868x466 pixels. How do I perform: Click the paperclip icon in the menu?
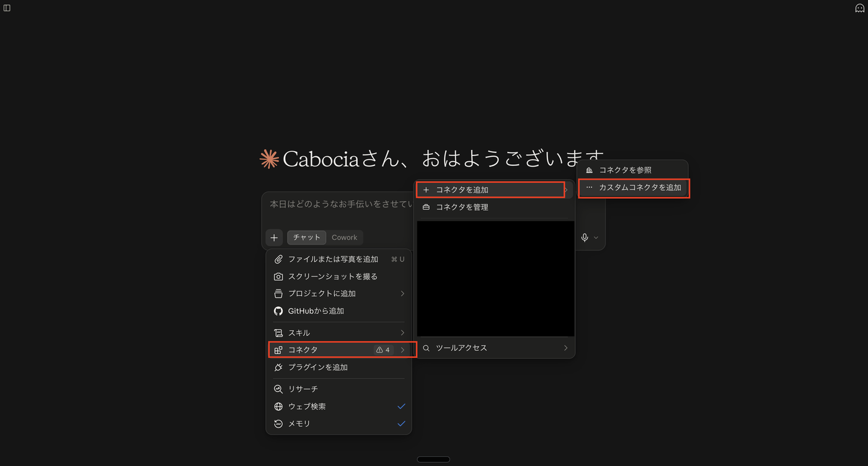(x=278, y=259)
